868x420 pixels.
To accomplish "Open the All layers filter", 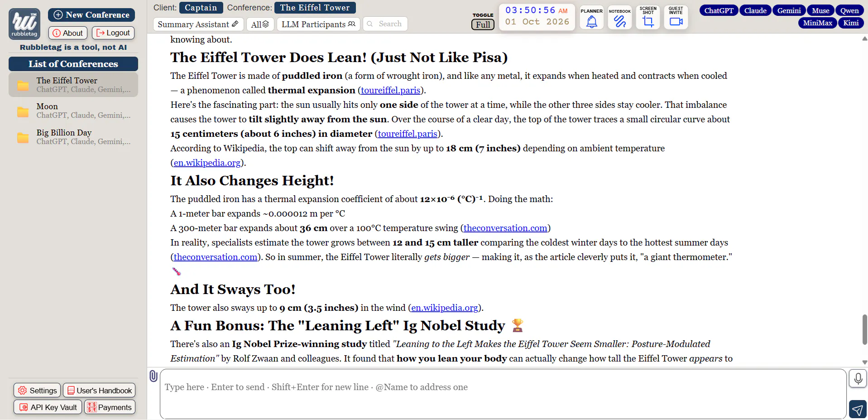I will point(260,24).
